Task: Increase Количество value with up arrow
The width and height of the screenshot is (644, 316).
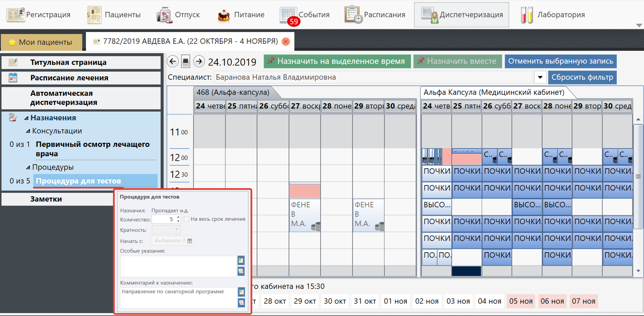Action: tap(178, 217)
